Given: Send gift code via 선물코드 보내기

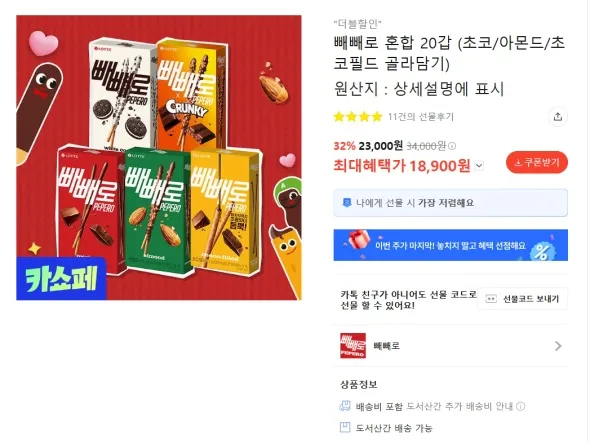Looking at the screenshot, I should click(523, 299).
